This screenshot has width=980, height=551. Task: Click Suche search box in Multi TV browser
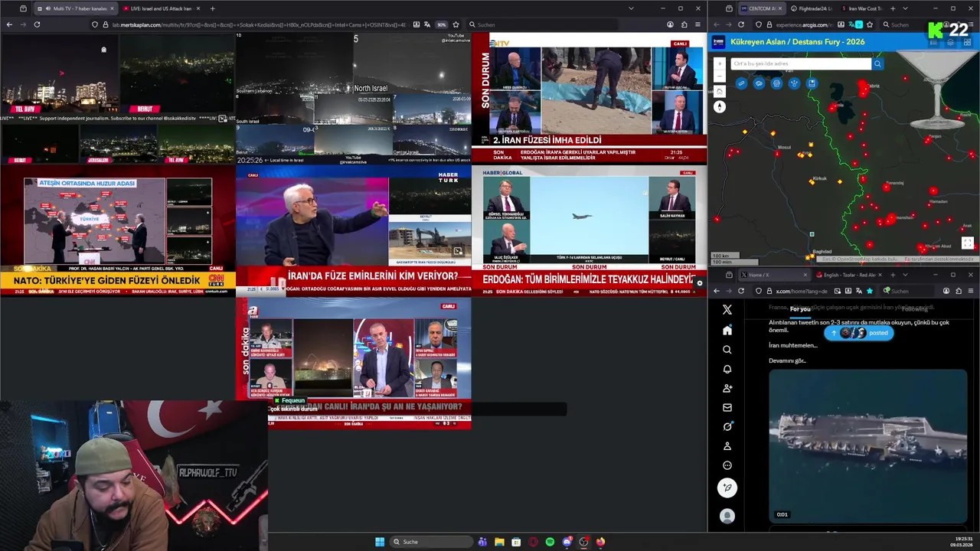click(542, 24)
